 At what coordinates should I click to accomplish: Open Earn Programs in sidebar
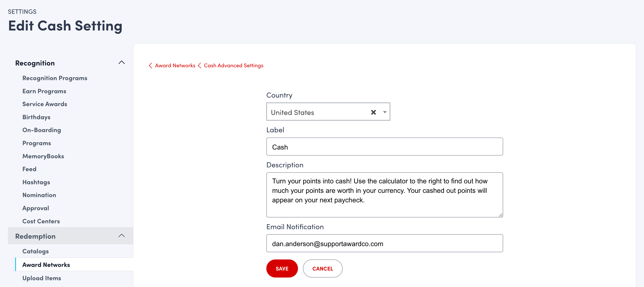44,91
